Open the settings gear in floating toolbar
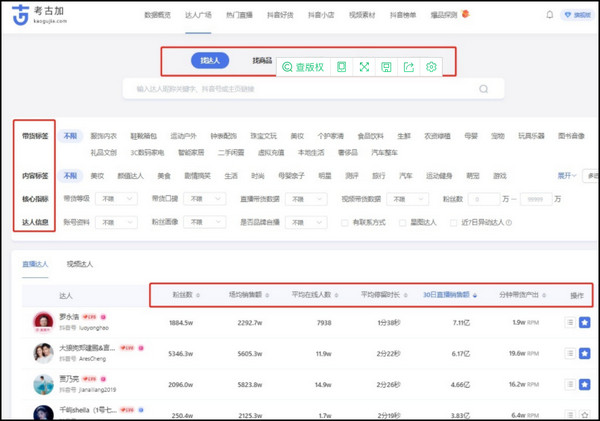The height and width of the screenshot is (421, 600). [x=432, y=67]
